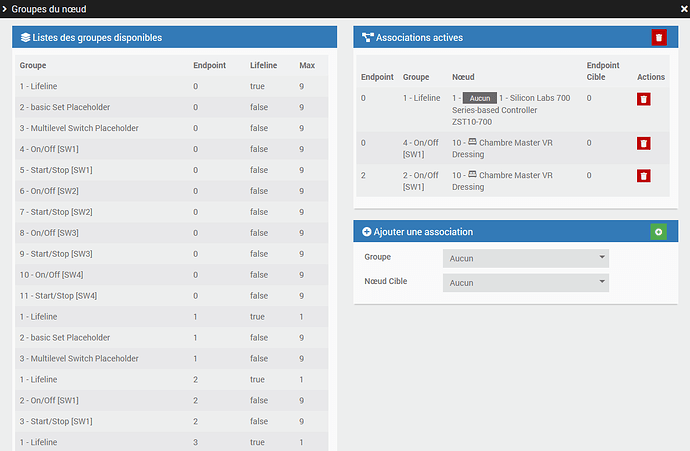Click the chevron icon before Groupes du nœud
690x451 pixels.
(6, 8)
